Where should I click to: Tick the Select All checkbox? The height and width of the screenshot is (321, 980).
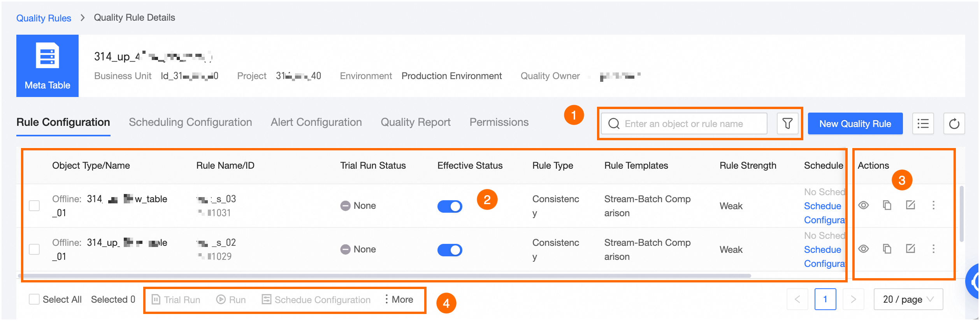[x=34, y=299]
